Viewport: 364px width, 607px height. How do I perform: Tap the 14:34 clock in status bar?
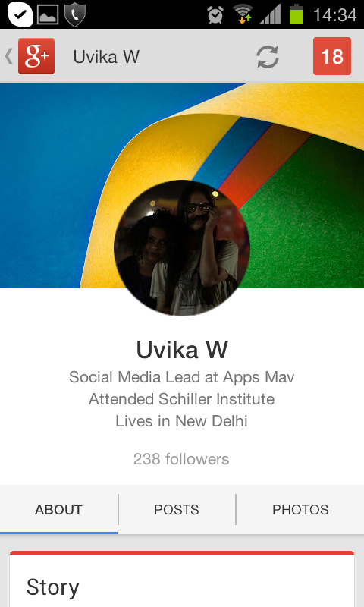point(334,15)
